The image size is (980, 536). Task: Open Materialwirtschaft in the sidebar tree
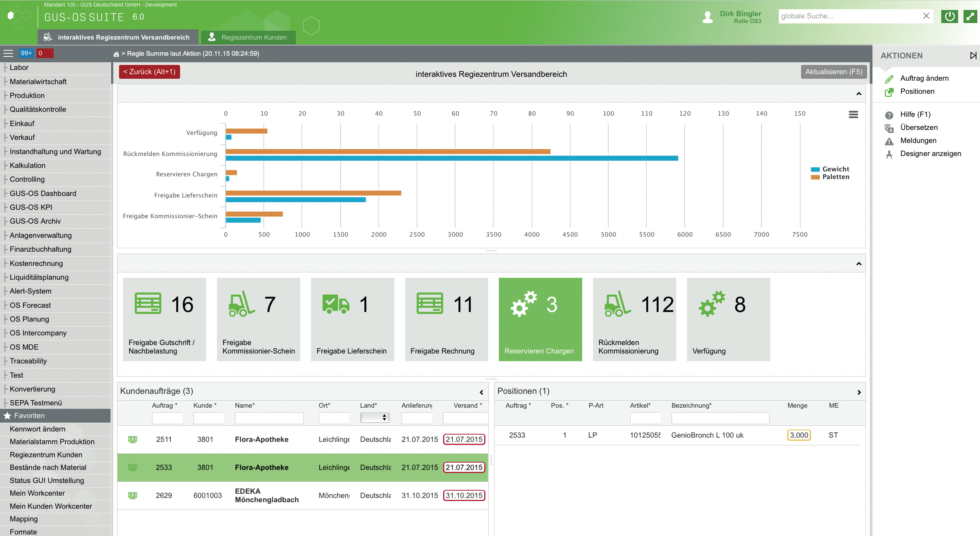coord(38,81)
